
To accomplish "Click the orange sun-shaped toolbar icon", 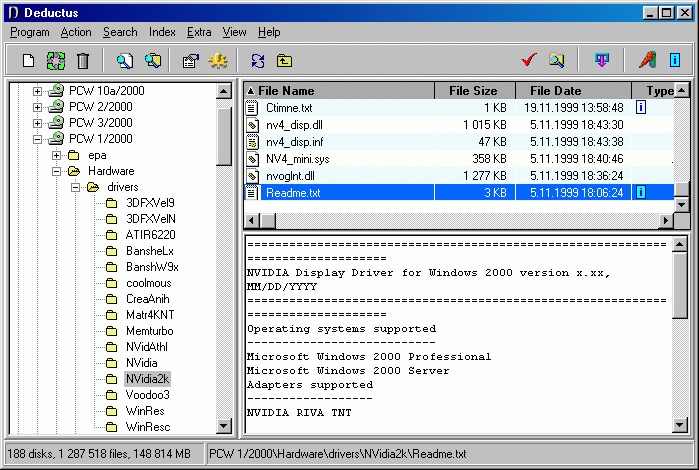I will (218, 61).
